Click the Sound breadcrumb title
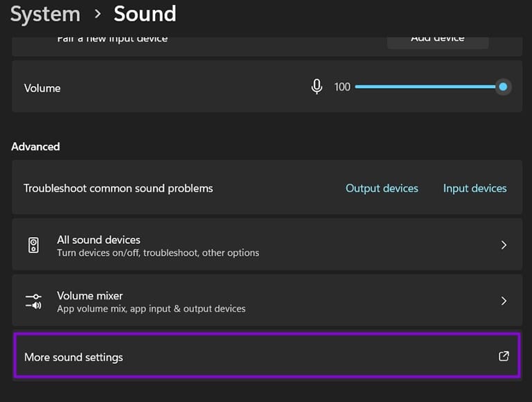 tap(145, 14)
